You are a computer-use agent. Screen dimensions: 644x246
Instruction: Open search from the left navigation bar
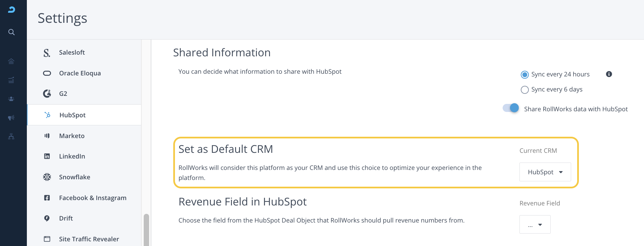click(11, 32)
